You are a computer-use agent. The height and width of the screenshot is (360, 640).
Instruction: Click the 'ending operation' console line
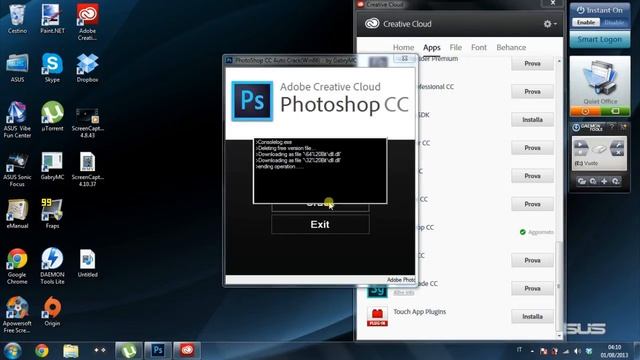279,167
